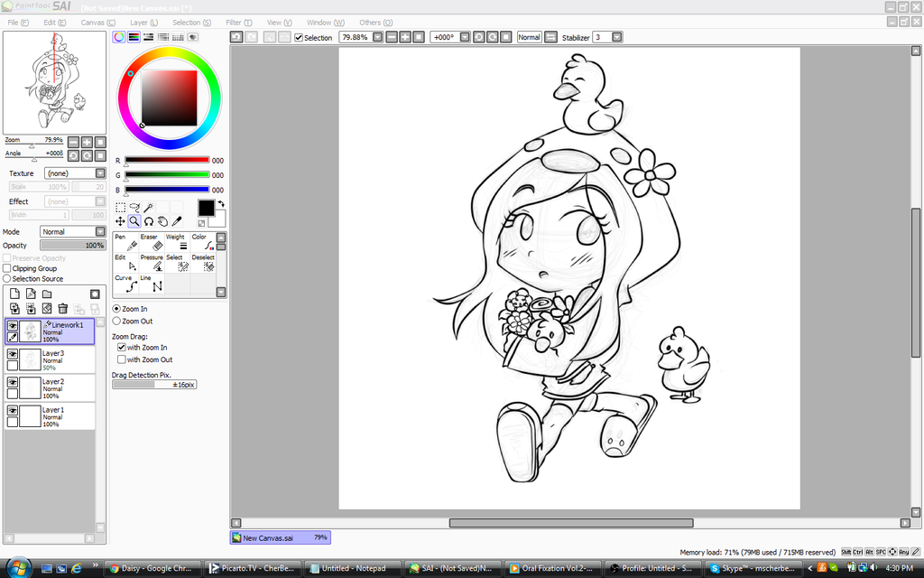Choose the Deselect pen tool
The image size is (924, 578).
(203, 263)
